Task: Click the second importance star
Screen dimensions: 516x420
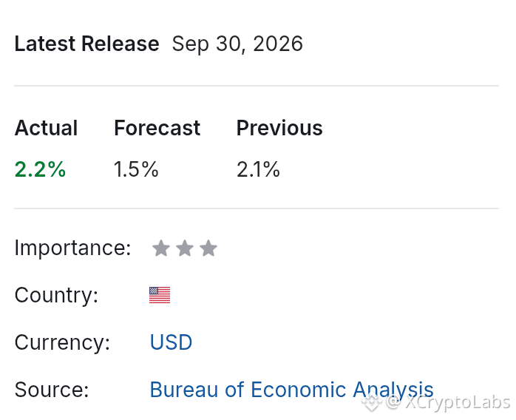Action: 185,248
